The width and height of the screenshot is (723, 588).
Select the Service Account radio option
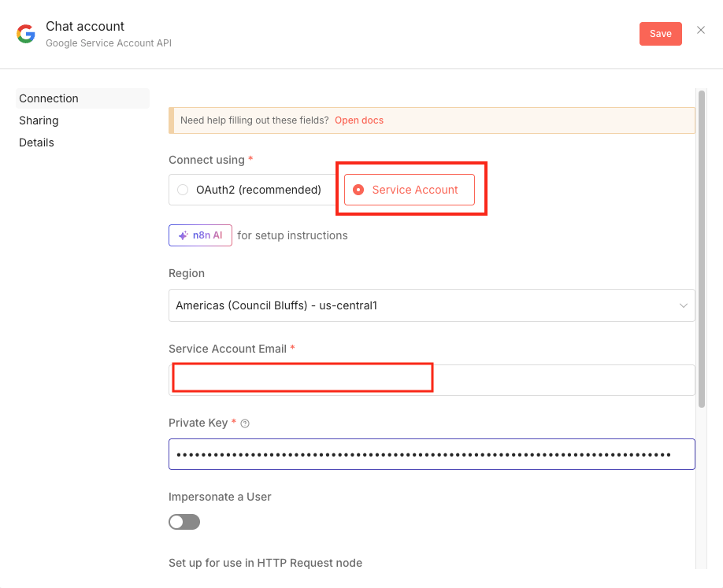click(x=359, y=190)
